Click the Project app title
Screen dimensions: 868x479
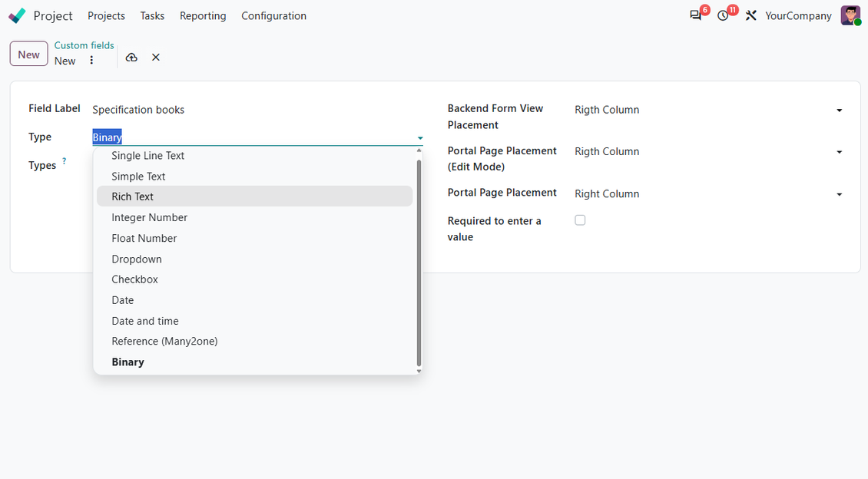[x=53, y=16]
